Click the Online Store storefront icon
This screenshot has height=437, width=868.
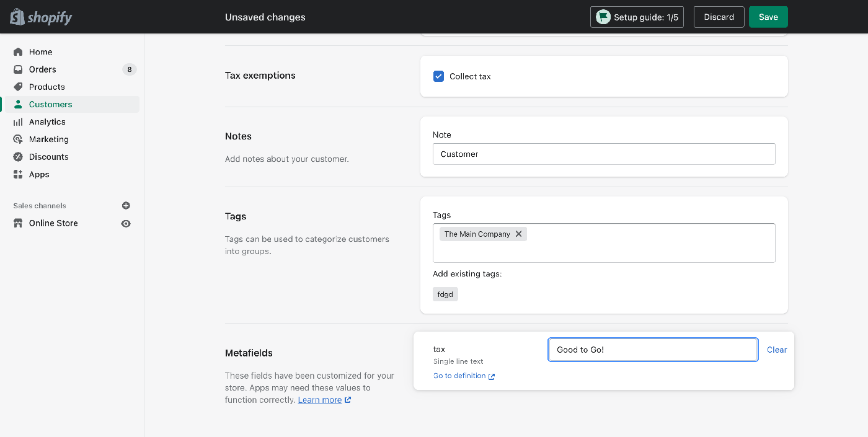click(18, 223)
